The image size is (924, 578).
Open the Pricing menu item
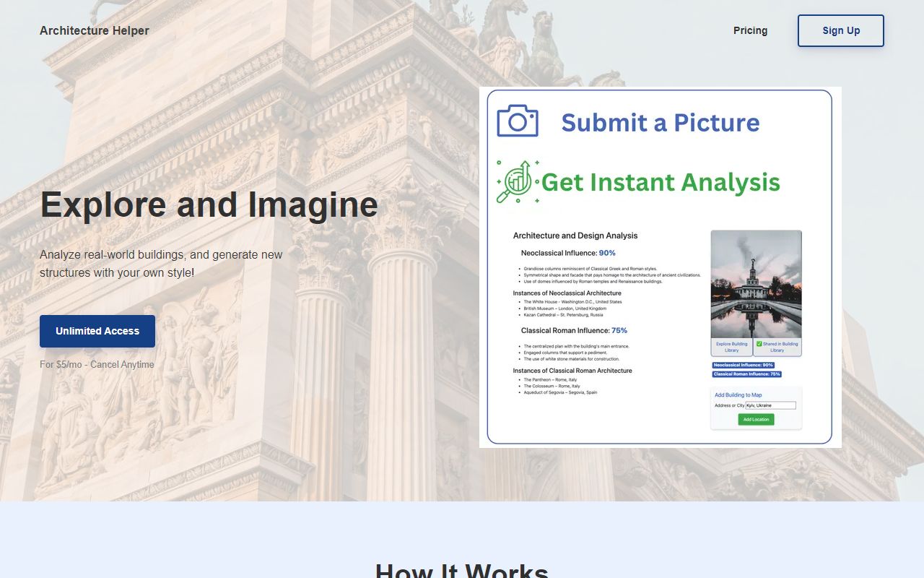click(x=751, y=30)
